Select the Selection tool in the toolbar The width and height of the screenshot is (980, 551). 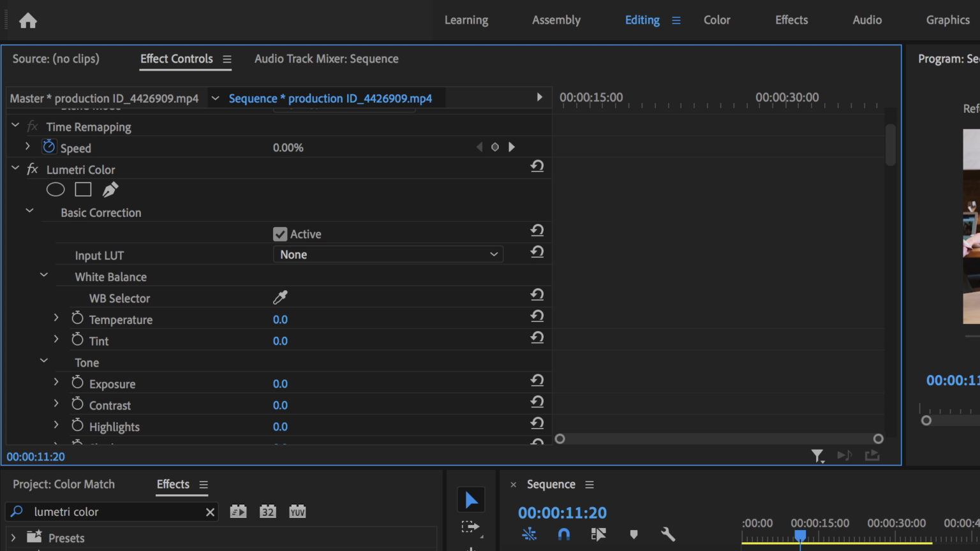click(471, 499)
